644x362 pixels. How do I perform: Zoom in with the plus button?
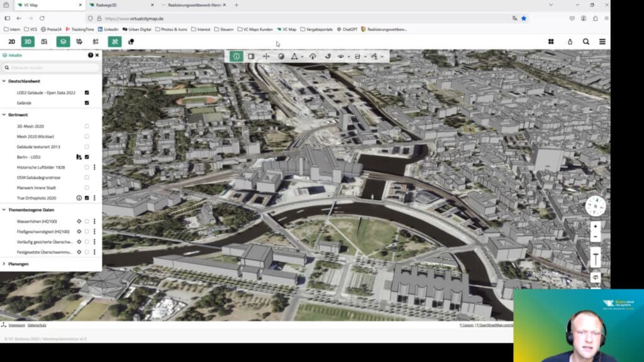pos(596,226)
